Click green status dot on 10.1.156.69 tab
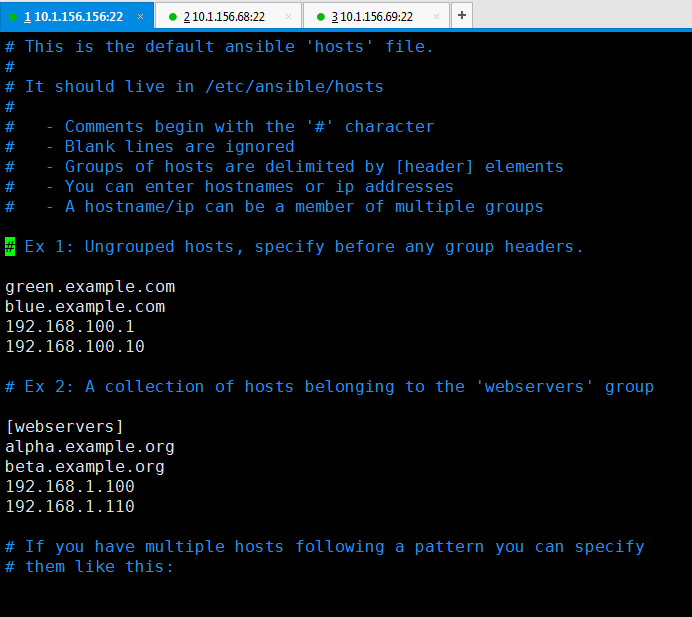This screenshot has height=617, width=692. [321, 17]
